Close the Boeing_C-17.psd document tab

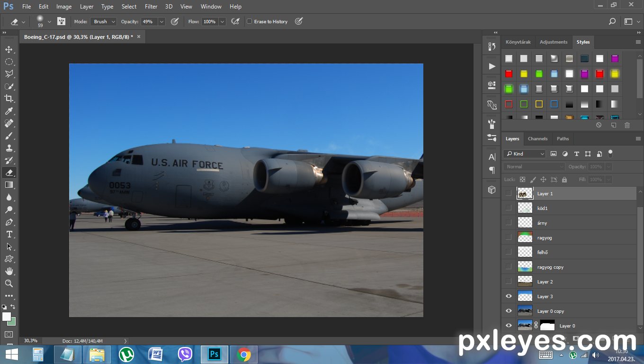click(x=139, y=36)
